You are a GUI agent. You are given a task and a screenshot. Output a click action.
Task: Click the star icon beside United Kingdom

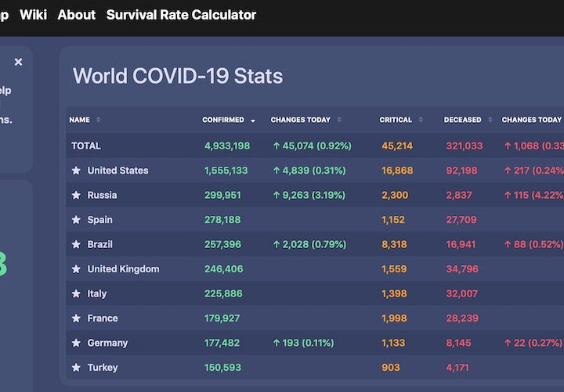tap(76, 269)
